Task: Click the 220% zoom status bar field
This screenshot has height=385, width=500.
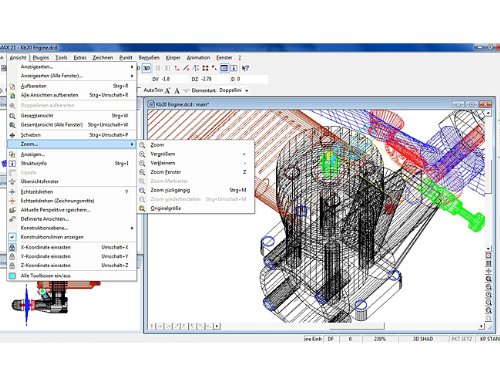Action: 380,339
